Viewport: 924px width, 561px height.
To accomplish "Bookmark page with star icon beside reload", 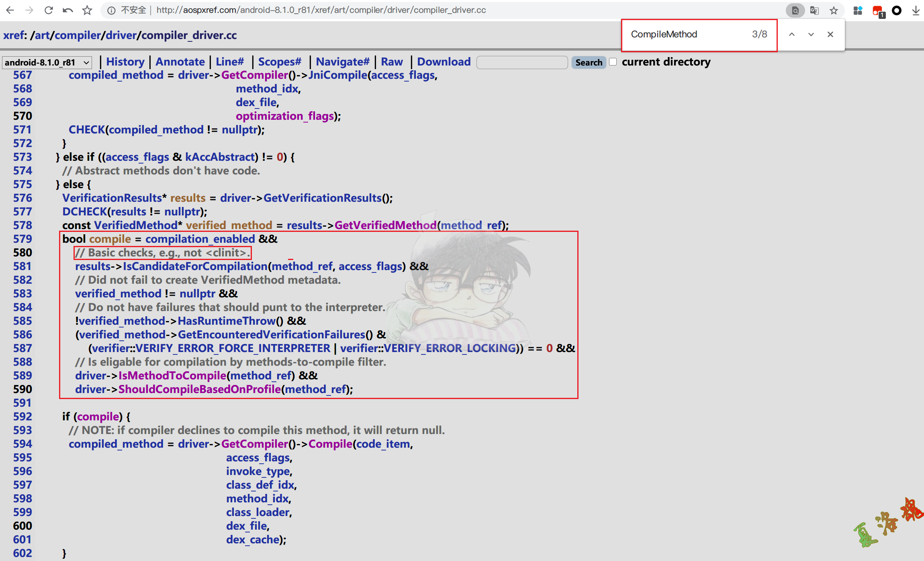I will (x=87, y=10).
